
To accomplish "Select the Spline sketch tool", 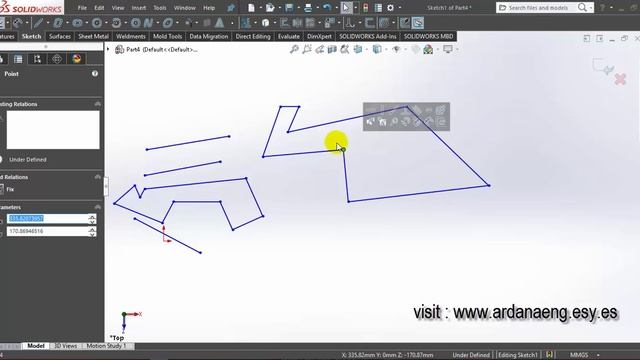I will pos(148,23).
